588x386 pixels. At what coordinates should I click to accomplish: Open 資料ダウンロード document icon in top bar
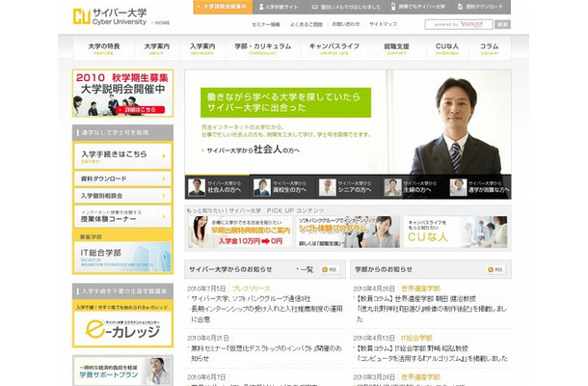pyautogui.click(x=480, y=7)
